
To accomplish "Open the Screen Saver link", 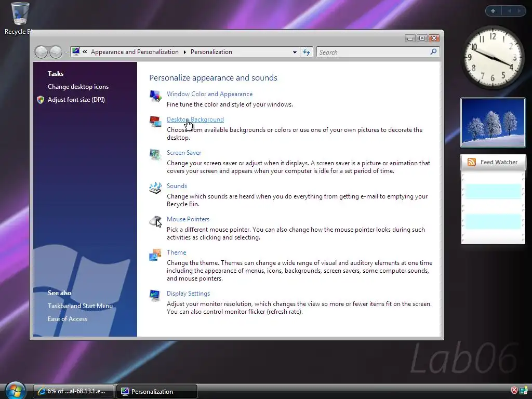I will (184, 153).
